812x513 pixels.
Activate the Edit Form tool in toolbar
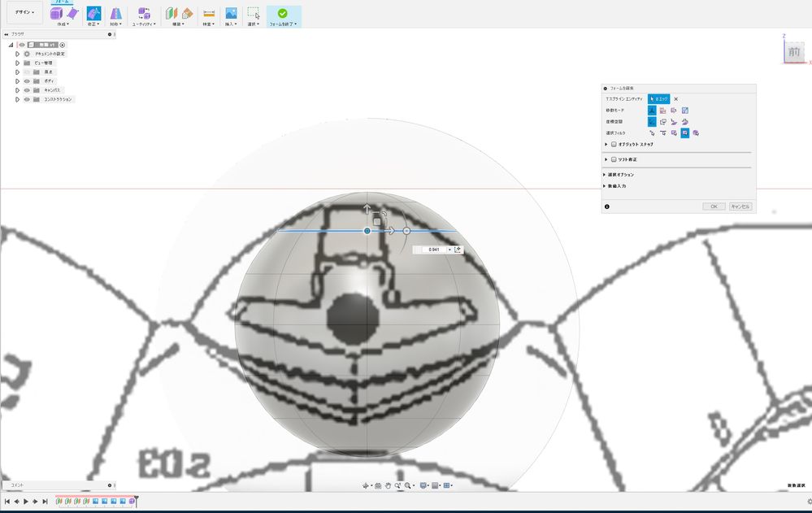click(x=93, y=14)
